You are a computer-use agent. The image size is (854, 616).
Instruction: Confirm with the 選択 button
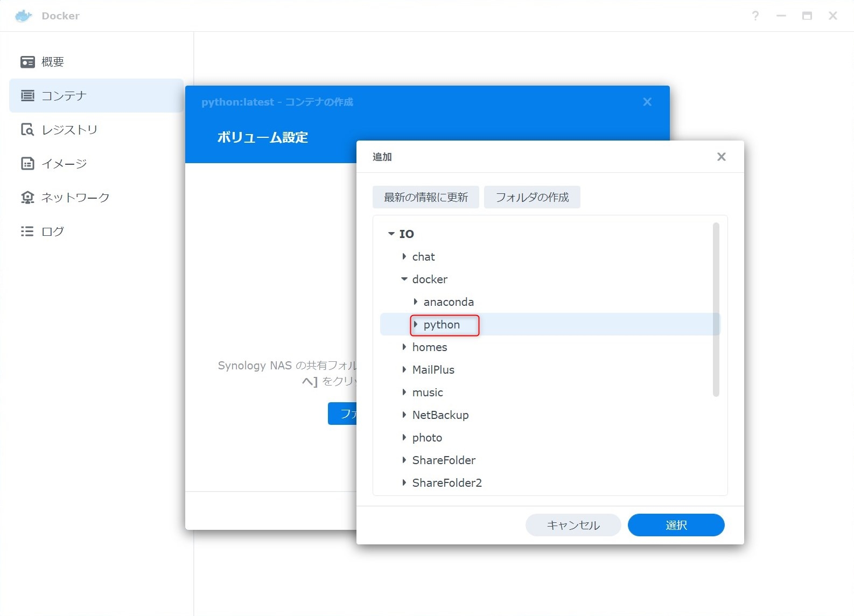(676, 525)
